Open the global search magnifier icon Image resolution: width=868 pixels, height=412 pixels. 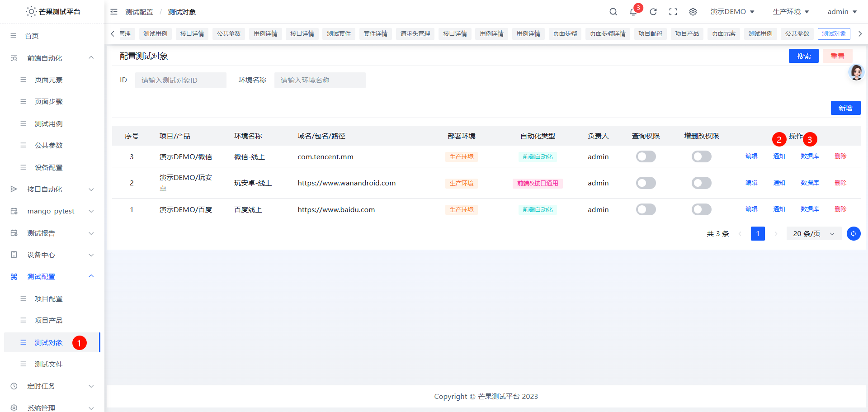[613, 11]
